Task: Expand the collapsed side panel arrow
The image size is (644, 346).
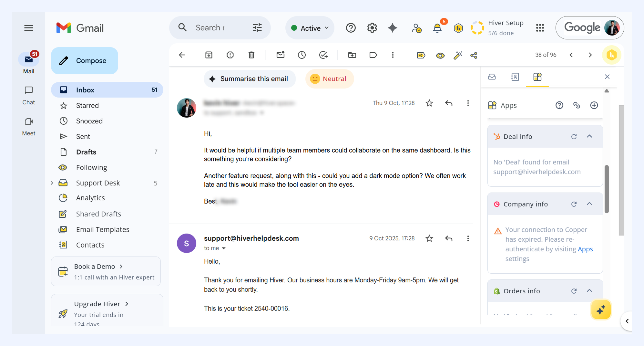Action: [627, 321]
